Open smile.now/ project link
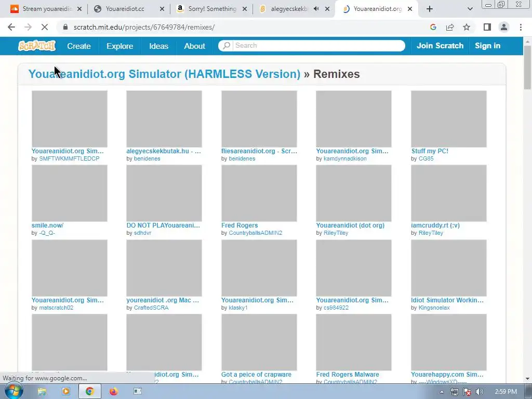 click(47, 225)
